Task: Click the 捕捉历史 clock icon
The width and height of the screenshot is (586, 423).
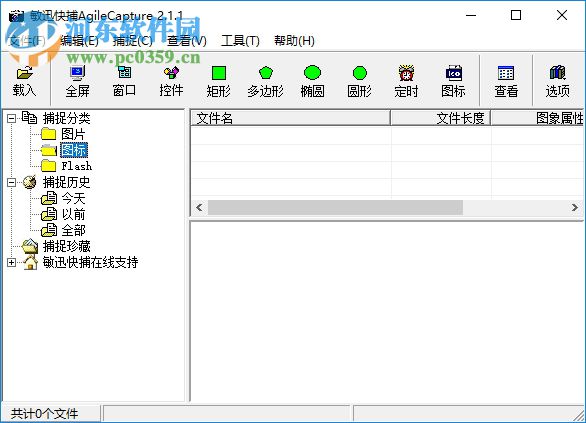Action: pyautogui.click(x=30, y=182)
